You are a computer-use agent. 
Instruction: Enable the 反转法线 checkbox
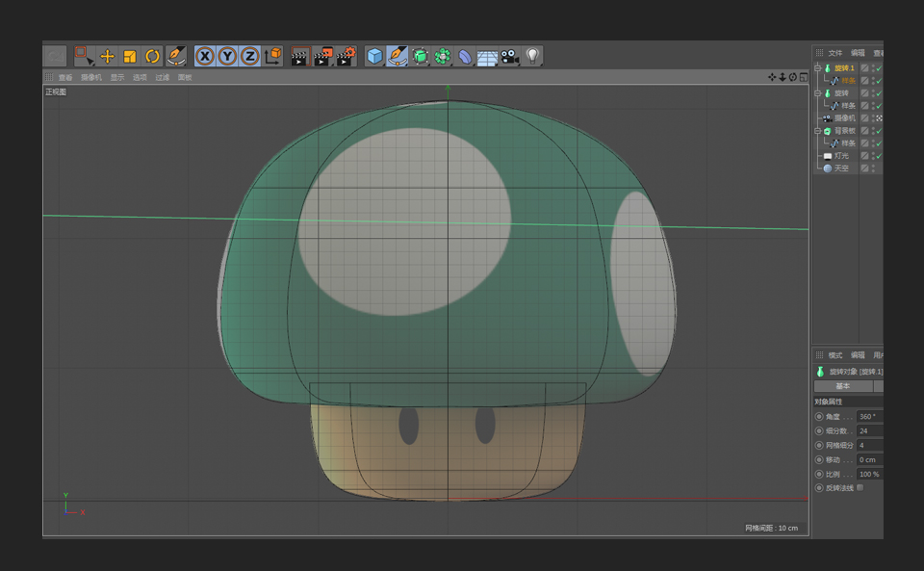[860, 488]
